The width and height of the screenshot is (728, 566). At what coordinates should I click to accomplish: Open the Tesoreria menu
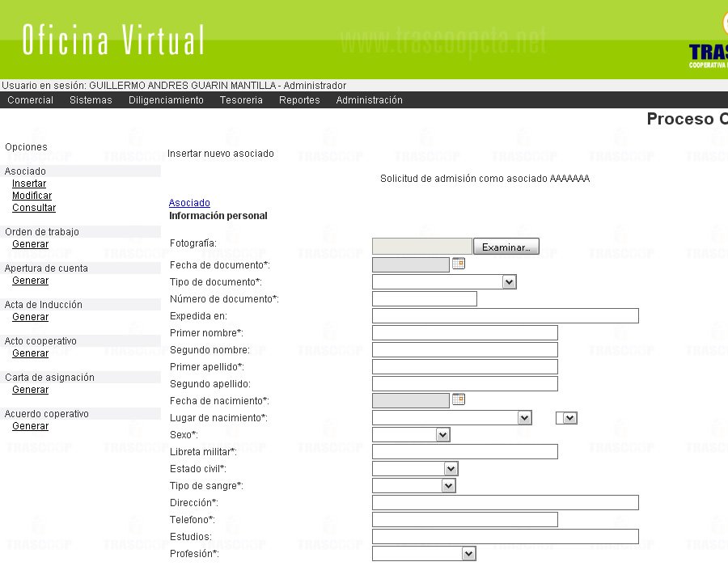click(x=241, y=100)
